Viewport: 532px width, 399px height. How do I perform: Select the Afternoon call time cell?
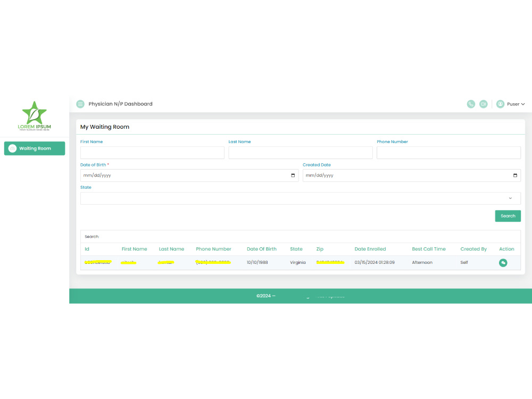tap(422, 263)
